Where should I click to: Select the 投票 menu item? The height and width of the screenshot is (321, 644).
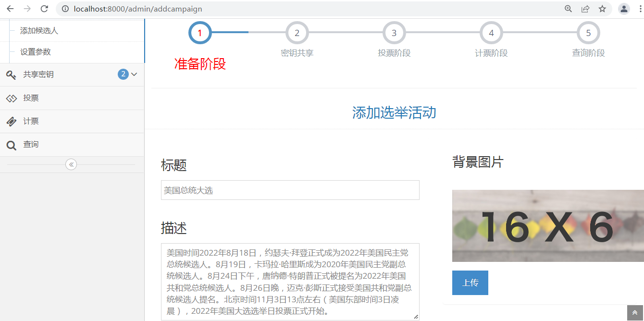click(72, 98)
